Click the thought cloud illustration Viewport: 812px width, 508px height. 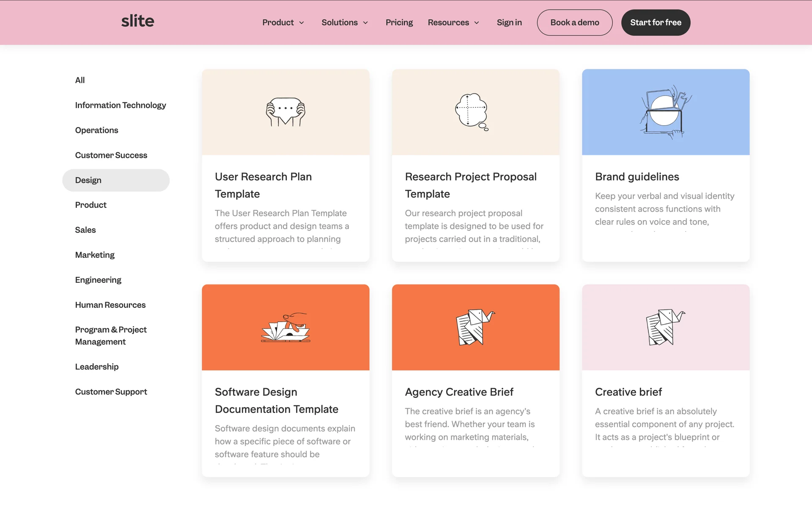[x=472, y=112]
